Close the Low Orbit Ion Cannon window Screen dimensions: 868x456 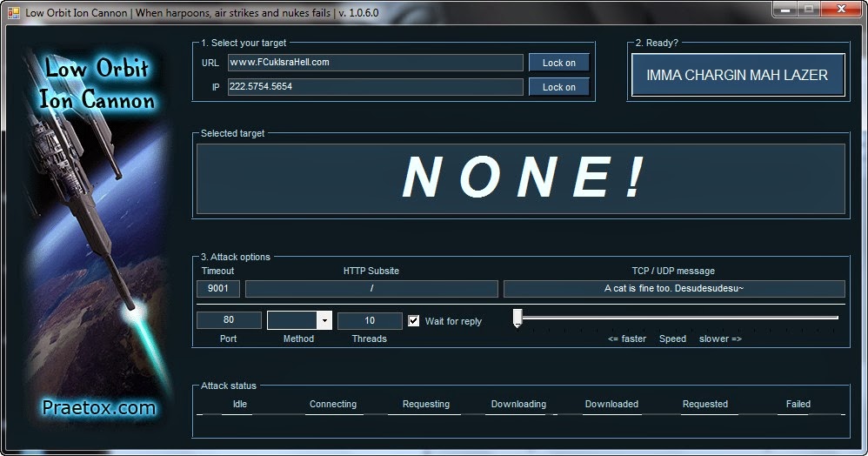click(x=841, y=10)
